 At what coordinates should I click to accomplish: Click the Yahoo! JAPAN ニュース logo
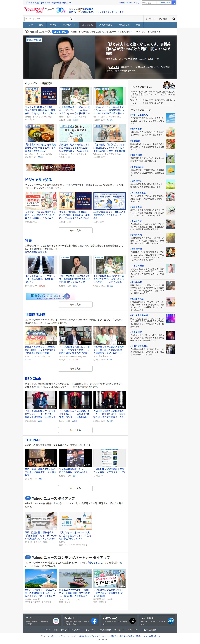coord(39,10)
